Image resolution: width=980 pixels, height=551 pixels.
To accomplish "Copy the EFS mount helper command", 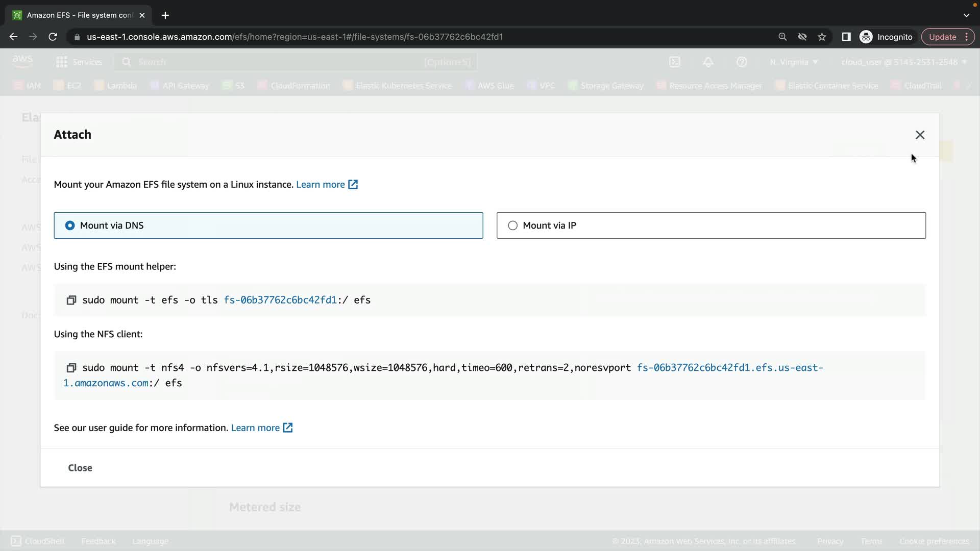I will (71, 300).
